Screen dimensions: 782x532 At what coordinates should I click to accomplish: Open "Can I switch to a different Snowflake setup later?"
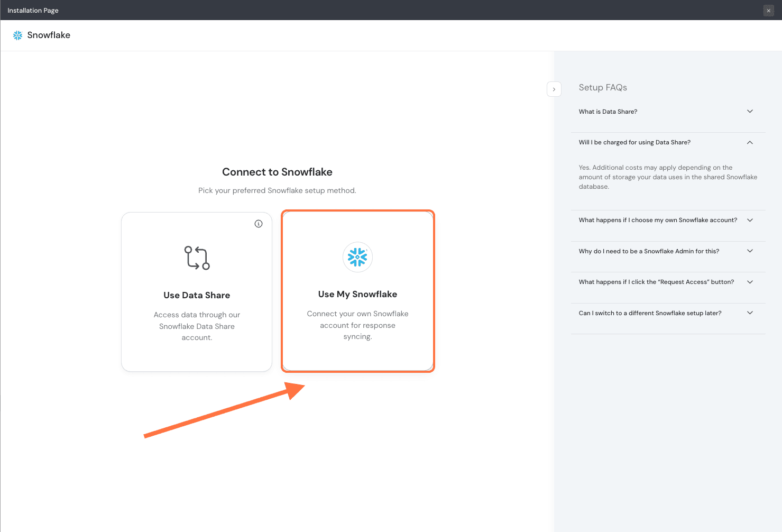point(650,313)
